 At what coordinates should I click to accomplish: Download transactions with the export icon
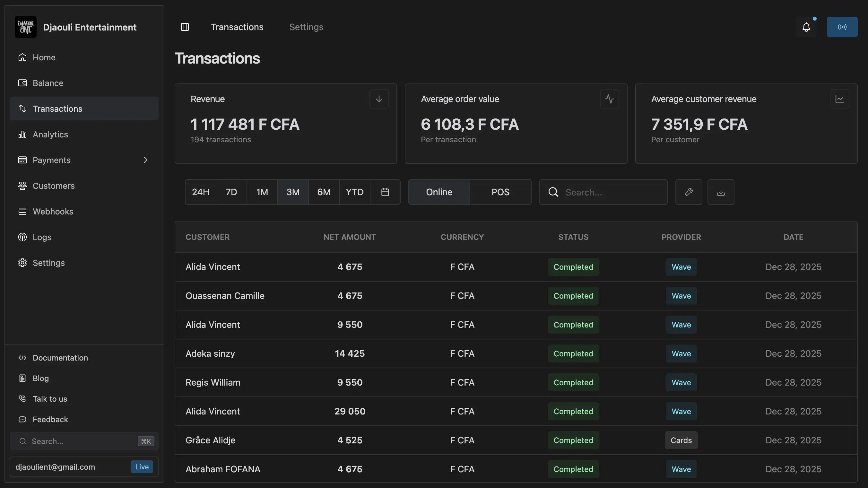click(721, 192)
